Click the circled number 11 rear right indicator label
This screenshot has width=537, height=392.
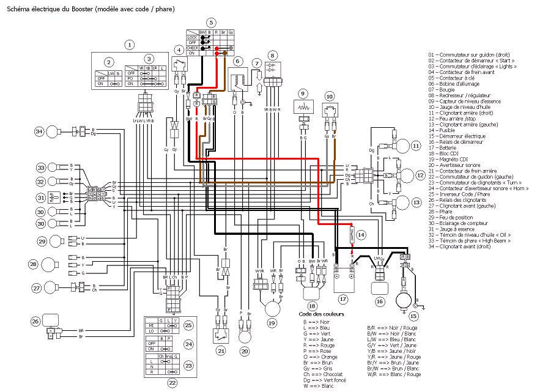click(416, 146)
